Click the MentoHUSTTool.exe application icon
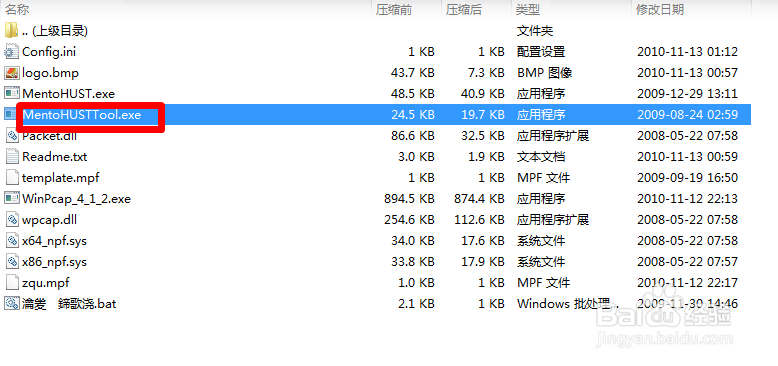The width and height of the screenshot is (778, 366). 10,115
